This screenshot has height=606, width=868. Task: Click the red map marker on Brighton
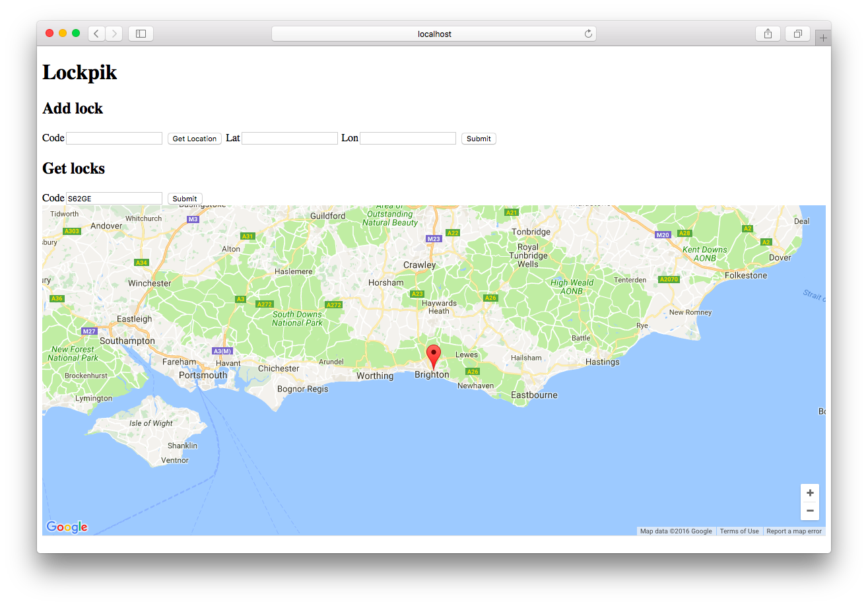click(x=433, y=356)
